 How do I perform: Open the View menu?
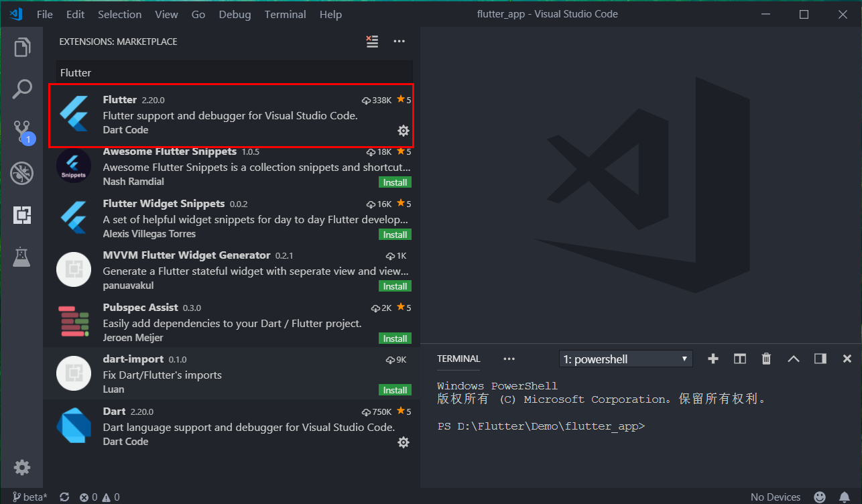tap(166, 14)
